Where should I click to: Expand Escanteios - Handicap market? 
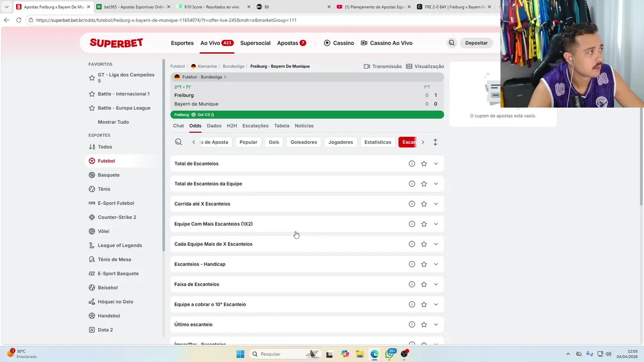[x=436, y=264]
